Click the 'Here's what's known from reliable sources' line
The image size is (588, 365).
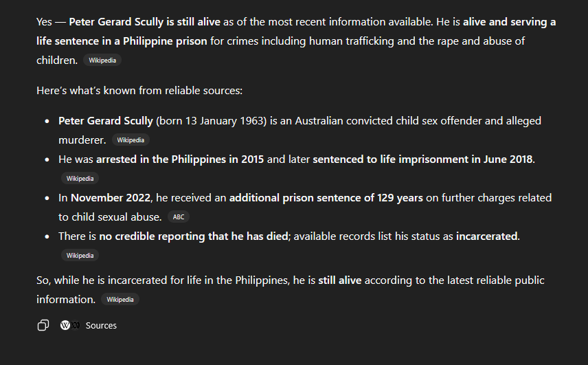tap(139, 91)
